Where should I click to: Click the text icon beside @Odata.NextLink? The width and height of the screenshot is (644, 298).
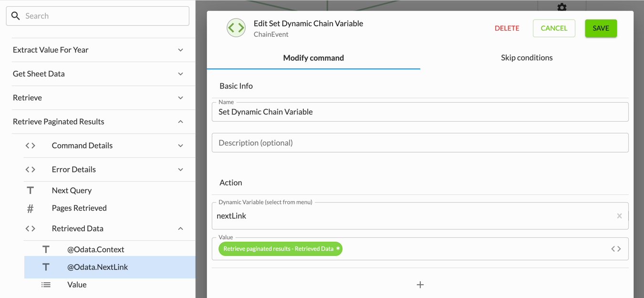click(x=46, y=267)
